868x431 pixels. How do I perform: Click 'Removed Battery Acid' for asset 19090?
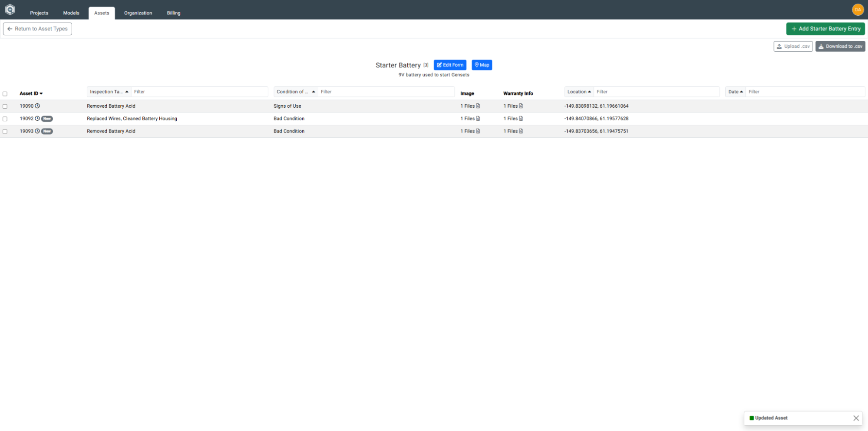[111, 106]
